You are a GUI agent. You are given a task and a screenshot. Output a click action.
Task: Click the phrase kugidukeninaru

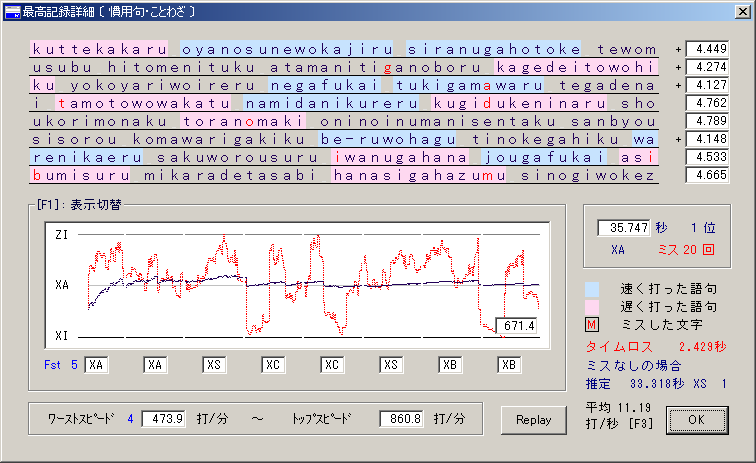click(519, 103)
